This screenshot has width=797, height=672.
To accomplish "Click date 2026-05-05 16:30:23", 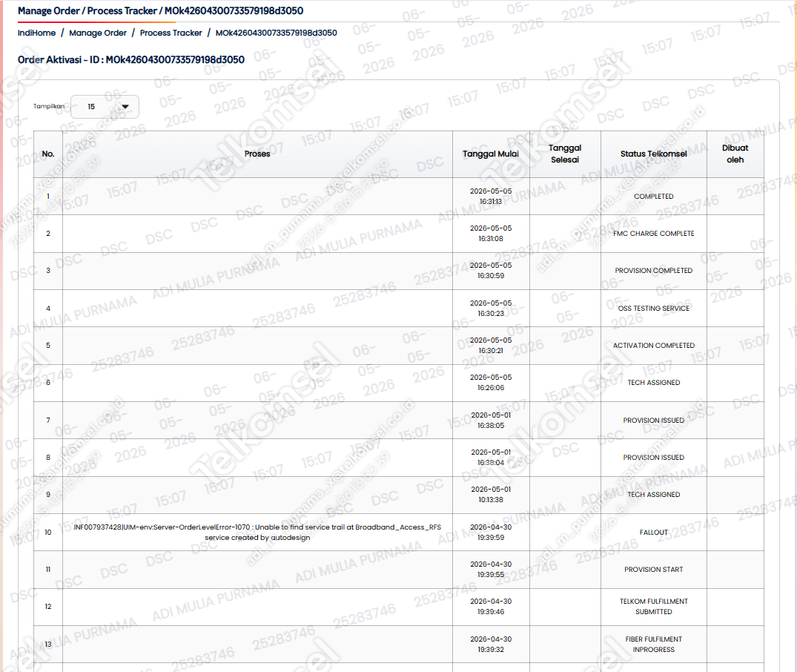I will (x=491, y=309).
